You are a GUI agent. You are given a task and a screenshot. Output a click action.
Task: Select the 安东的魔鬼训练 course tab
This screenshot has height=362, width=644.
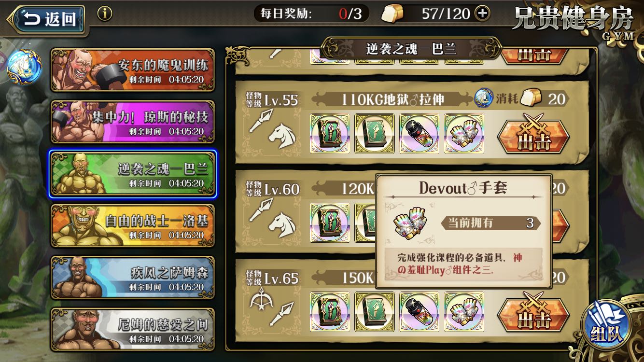click(133, 70)
